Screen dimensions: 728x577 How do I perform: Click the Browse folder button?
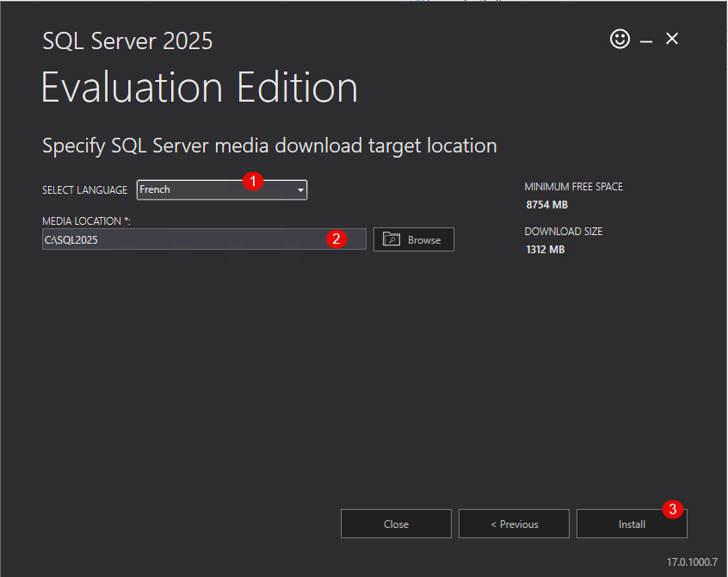[414, 239]
